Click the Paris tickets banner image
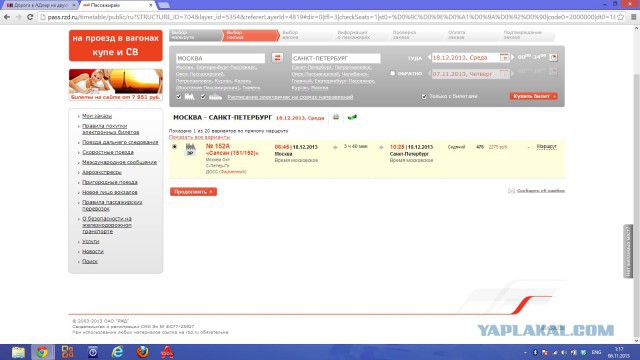Screen dimensions: 640x360 pyautogui.click(x=116, y=84)
